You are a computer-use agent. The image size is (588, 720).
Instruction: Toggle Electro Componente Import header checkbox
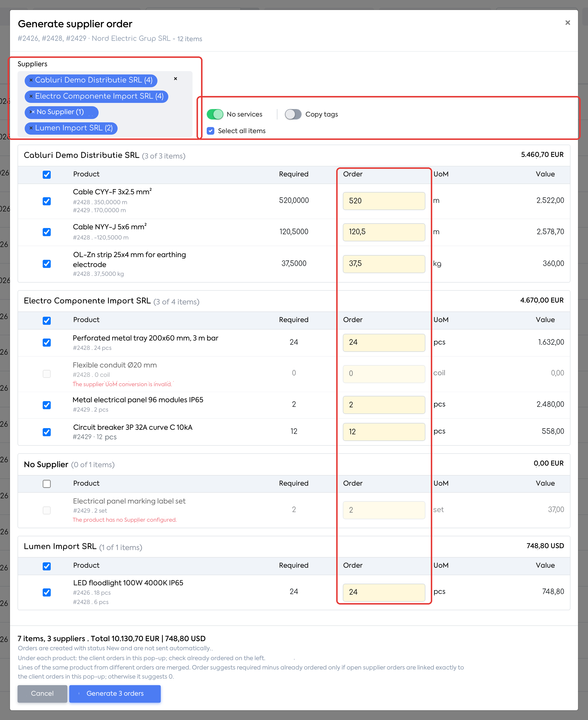[x=47, y=320]
